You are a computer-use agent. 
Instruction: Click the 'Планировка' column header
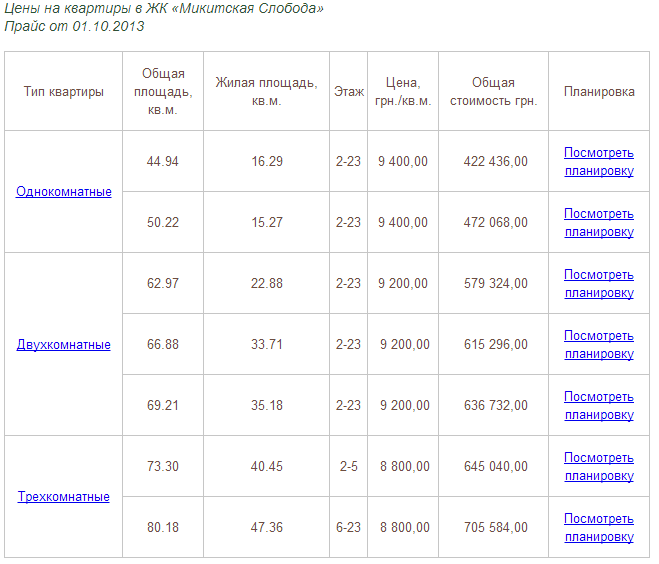coord(599,92)
